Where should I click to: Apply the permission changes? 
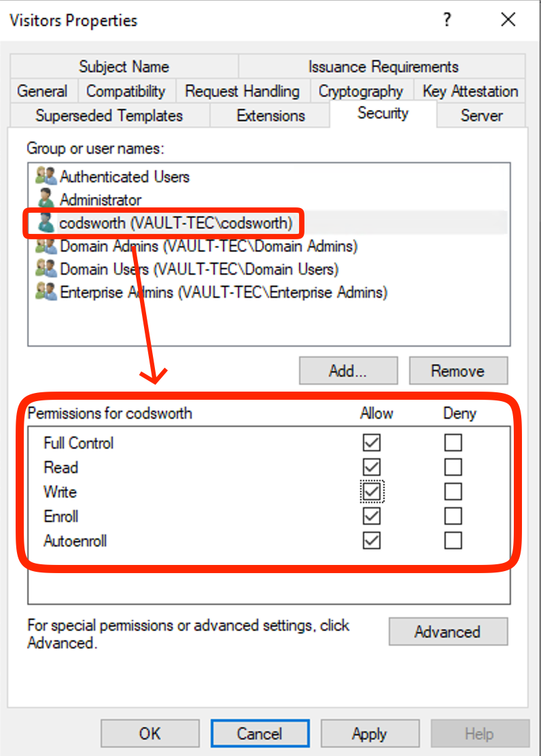coord(370,734)
